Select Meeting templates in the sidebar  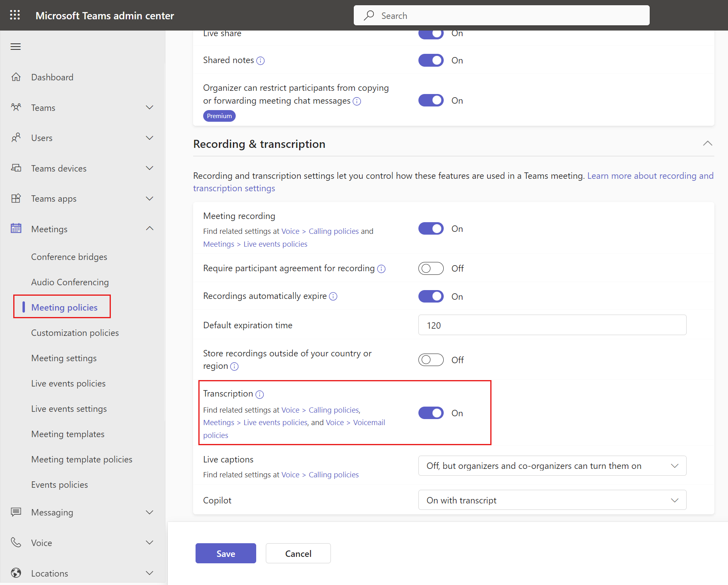click(x=67, y=434)
